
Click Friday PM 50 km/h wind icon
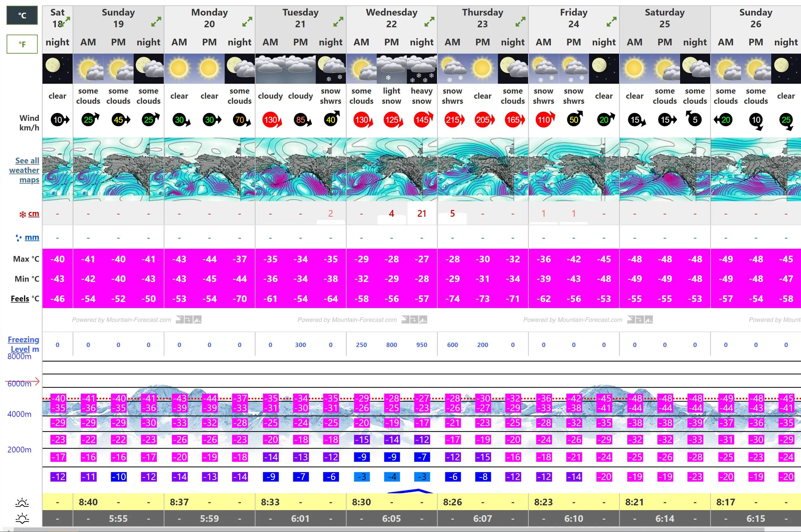tap(575, 119)
